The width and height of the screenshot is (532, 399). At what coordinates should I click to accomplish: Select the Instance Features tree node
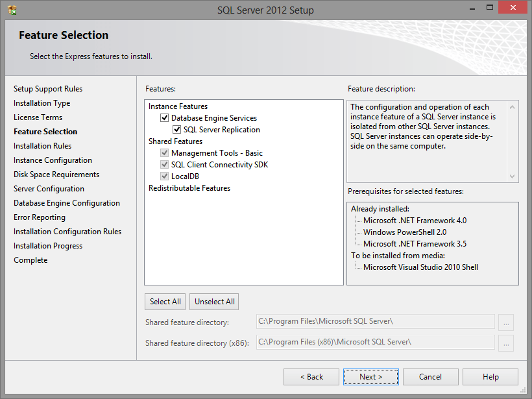pyautogui.click(x=178, y=106)
